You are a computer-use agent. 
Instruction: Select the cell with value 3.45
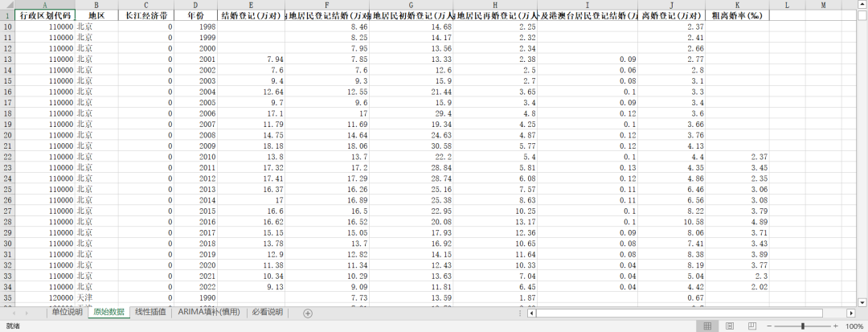(x=737, y=168)
